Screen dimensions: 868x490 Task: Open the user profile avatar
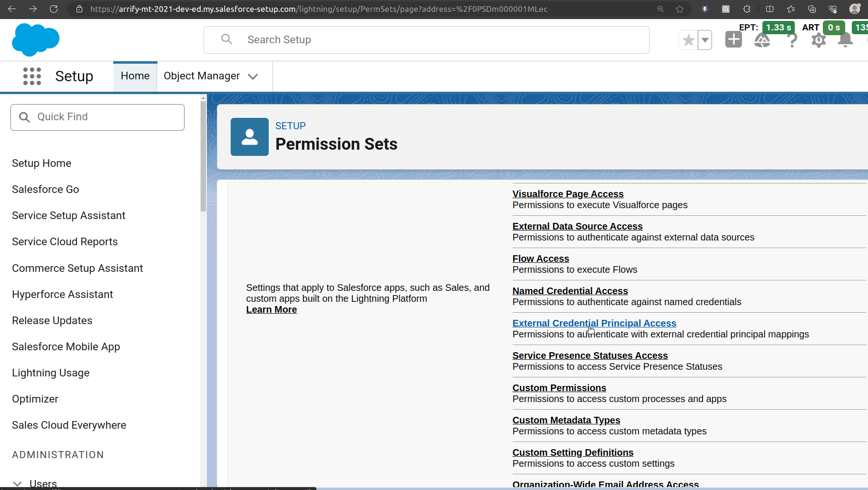click(855, 9)
